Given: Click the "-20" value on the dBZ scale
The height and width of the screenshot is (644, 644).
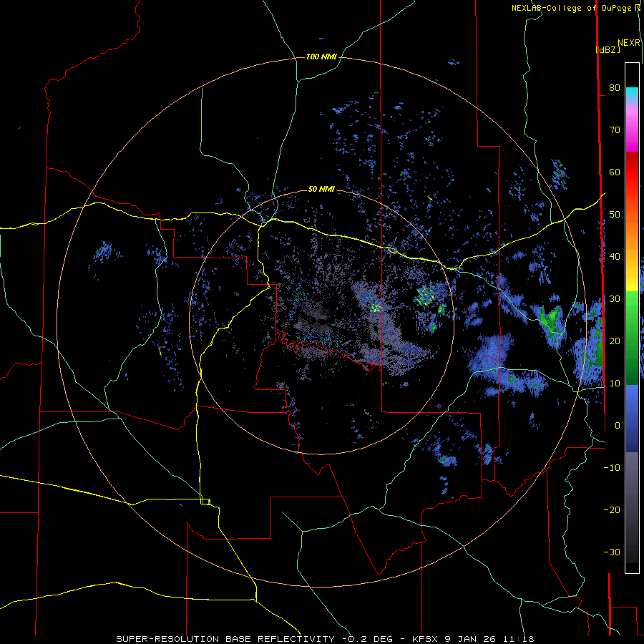Looking at the screenshot, I should pos(612,510).
